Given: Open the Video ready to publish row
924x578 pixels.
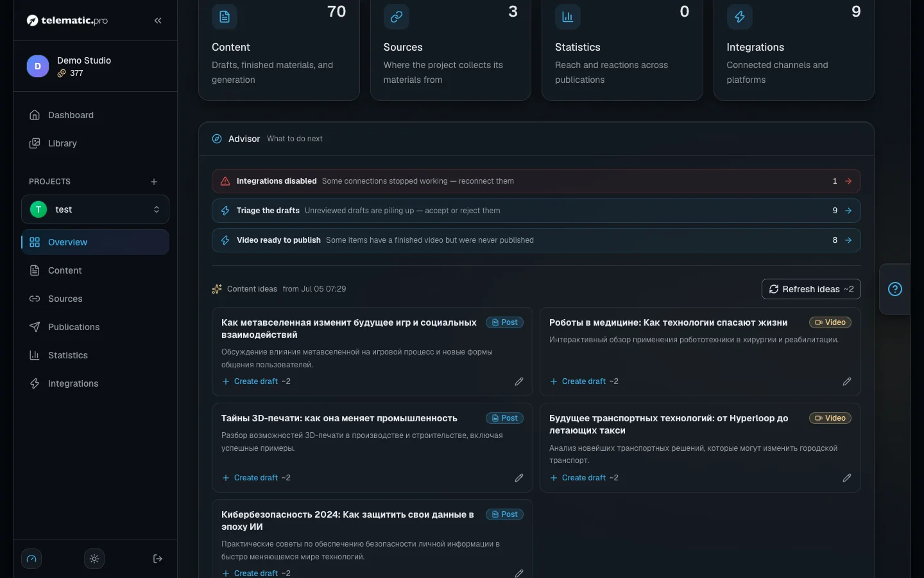Looking at the screenshot, I should tap(536, 240).
